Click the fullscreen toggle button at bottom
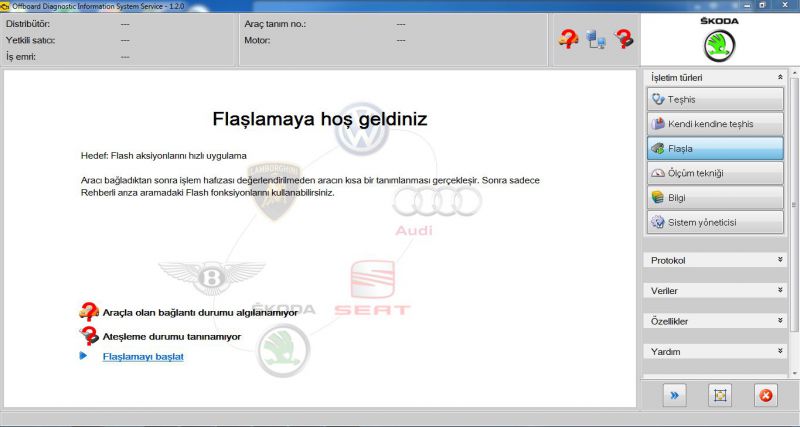800x427 pixels. click(720, 395)
